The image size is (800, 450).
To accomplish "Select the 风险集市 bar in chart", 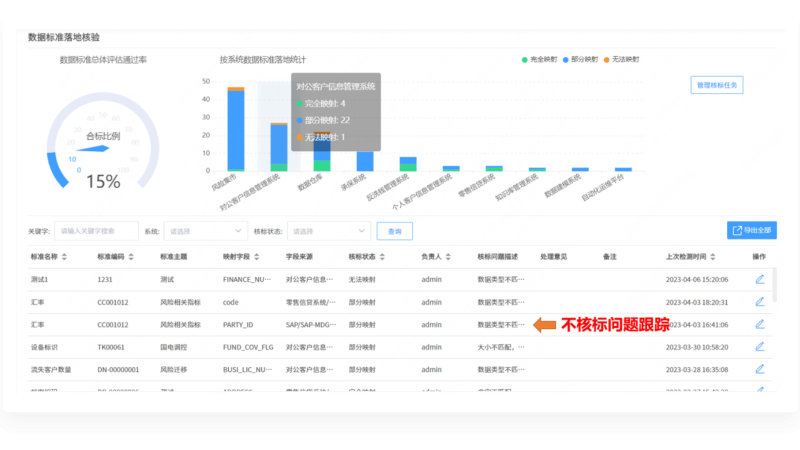I will pyautogui.click(x=236, y=129).
